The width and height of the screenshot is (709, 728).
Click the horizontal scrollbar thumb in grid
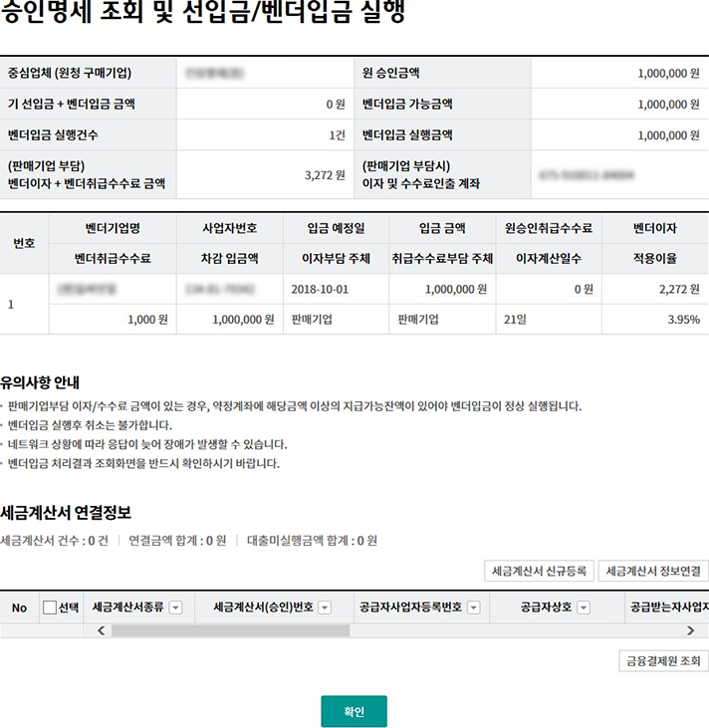tap(229, 630)
